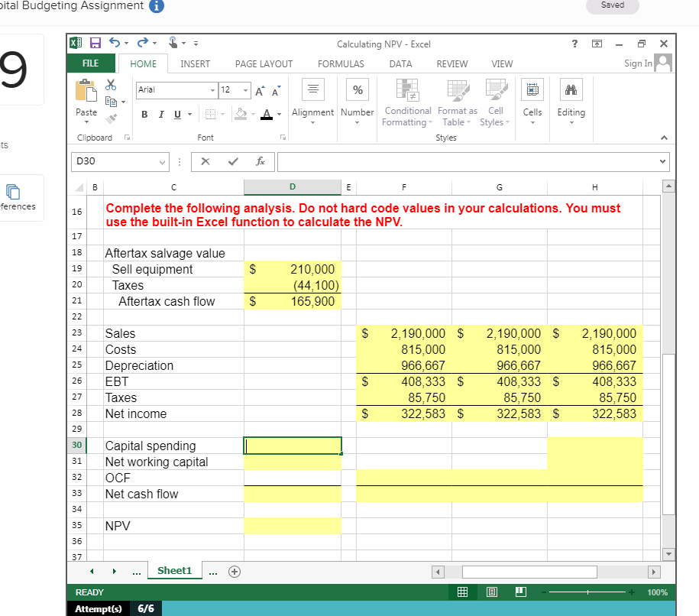The image size is (699, 616).
Task: Switch to the FORMULAS ribbon tab
Action: click(341, 64)
